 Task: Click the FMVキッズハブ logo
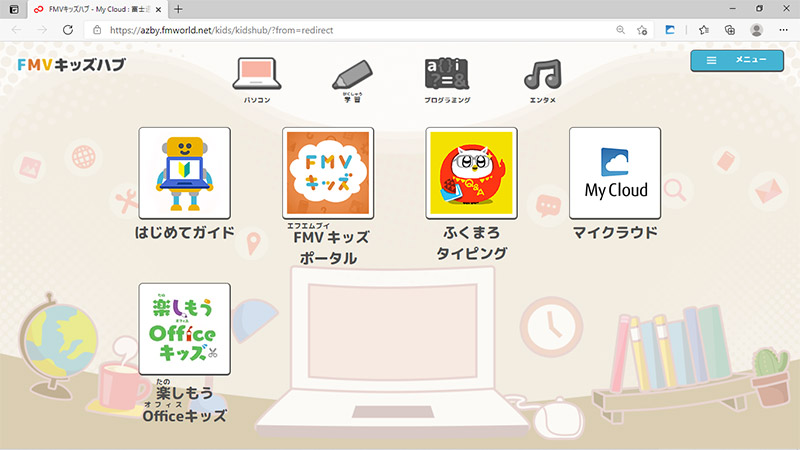[71, 65]
